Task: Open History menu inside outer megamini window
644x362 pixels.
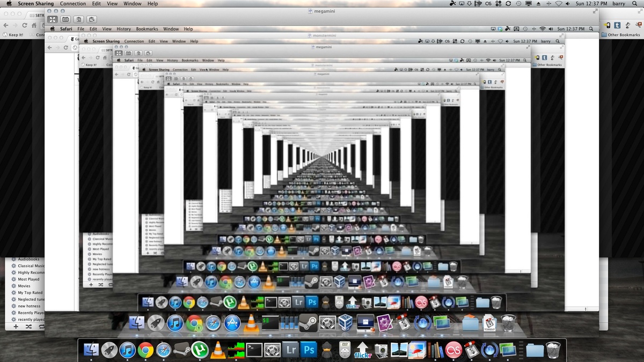Action: (x=123, y=29)
